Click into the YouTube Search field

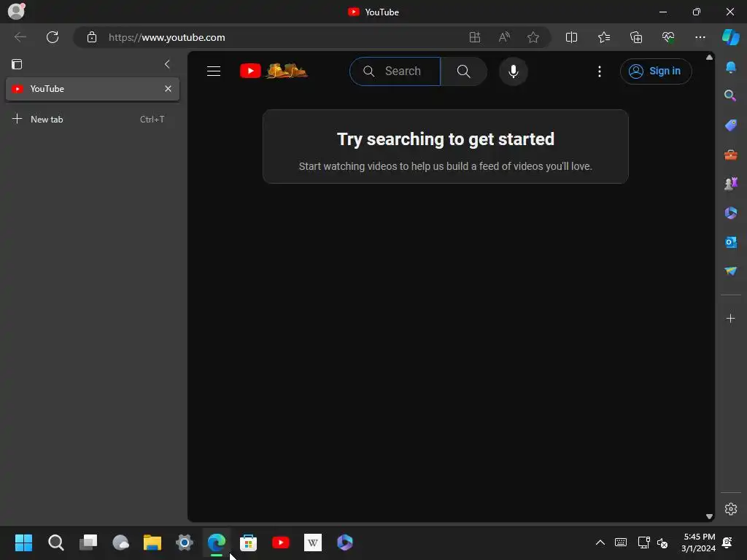click(x=395, y=71)
